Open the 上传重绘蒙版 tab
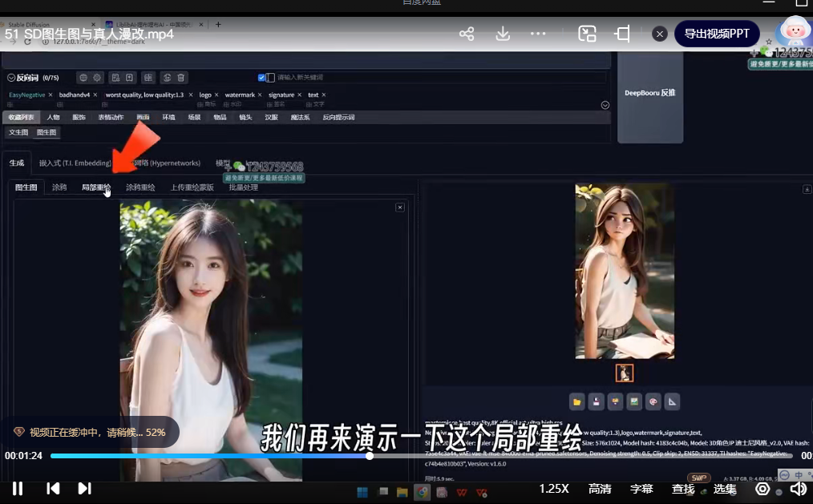Screen dimensions: 813x504 [x=192, y=187]
